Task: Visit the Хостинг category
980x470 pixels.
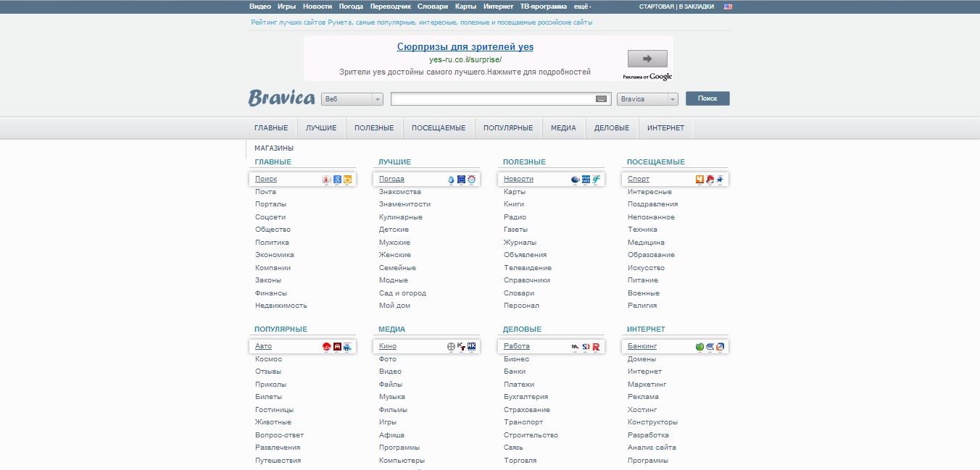Action: tap(642, 410)
